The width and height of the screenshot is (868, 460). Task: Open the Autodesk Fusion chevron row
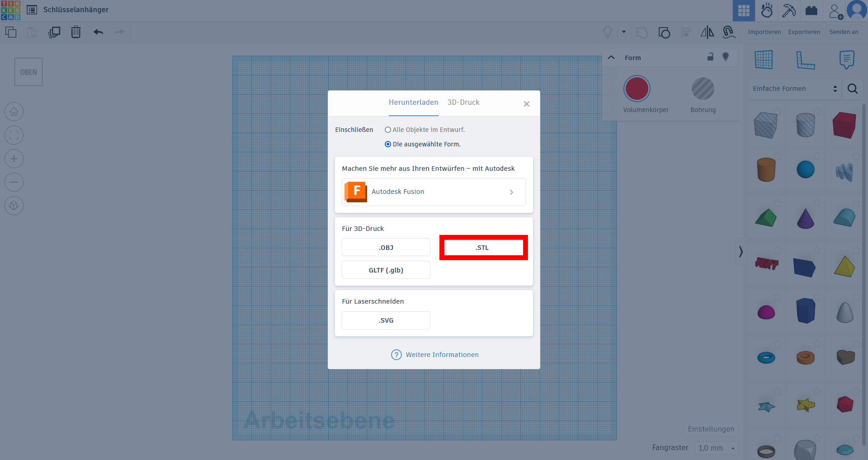tap(434, 192)
